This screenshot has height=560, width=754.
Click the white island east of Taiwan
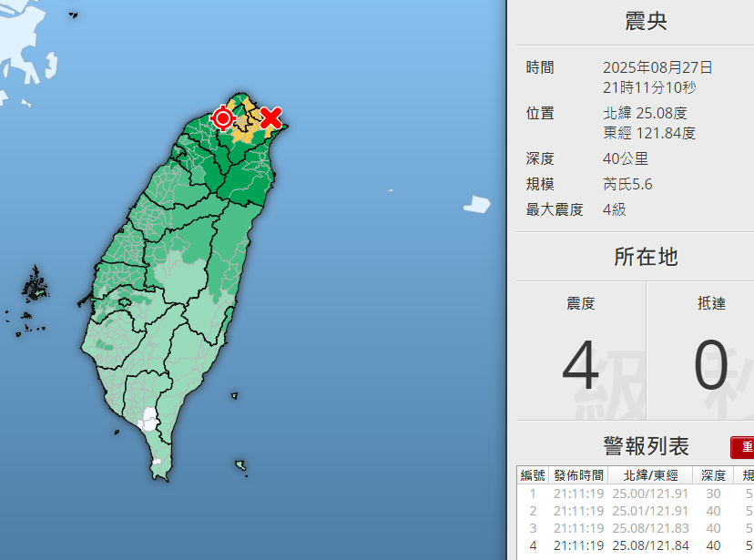point(476,205)
